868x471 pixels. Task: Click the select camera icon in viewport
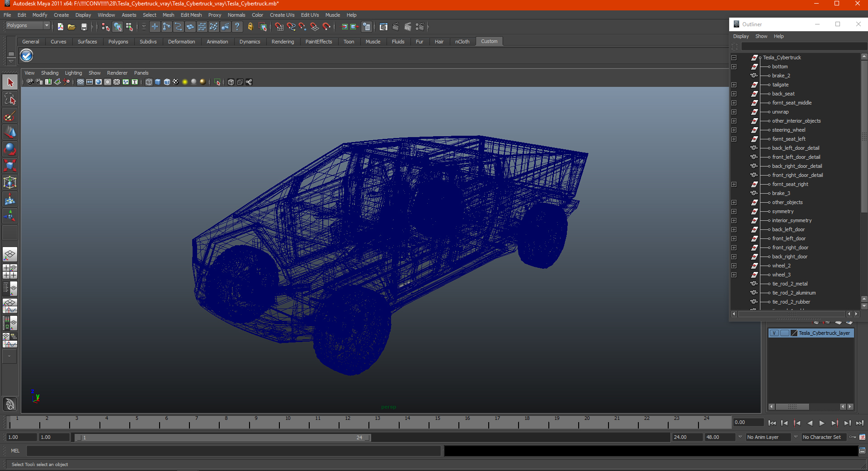pyautogui.click(x=30, y=82)
